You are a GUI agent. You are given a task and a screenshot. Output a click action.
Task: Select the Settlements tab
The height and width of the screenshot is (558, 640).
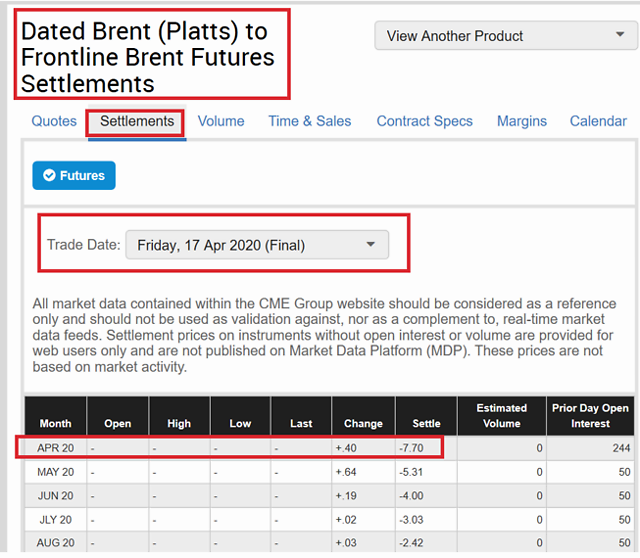point(137,121)
